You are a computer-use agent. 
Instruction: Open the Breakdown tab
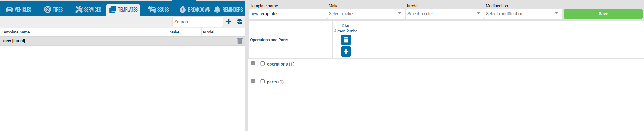(195, 10)
